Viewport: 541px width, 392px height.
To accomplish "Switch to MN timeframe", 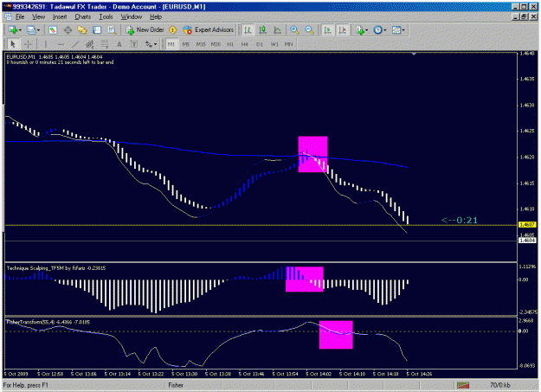I will point(289,44).
